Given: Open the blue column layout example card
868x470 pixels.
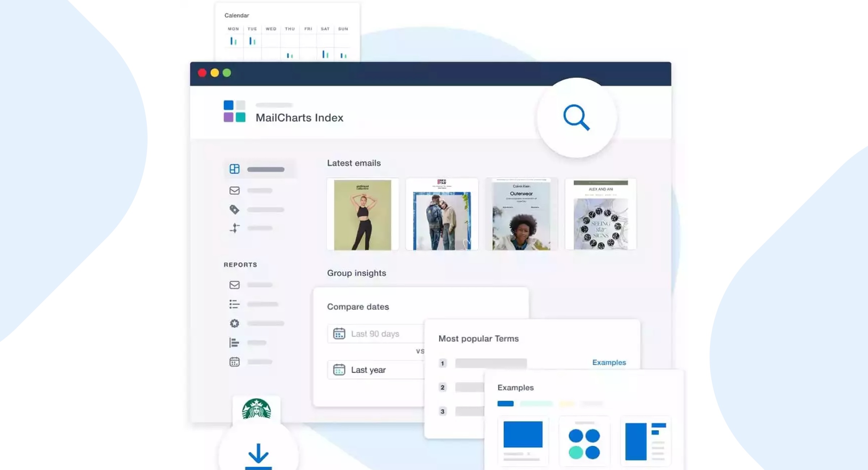Looking at the screenshot, I should 646,441.
